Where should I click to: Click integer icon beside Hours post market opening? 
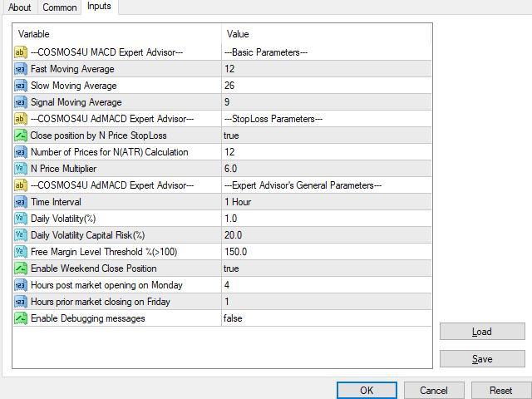coord(21,285)
